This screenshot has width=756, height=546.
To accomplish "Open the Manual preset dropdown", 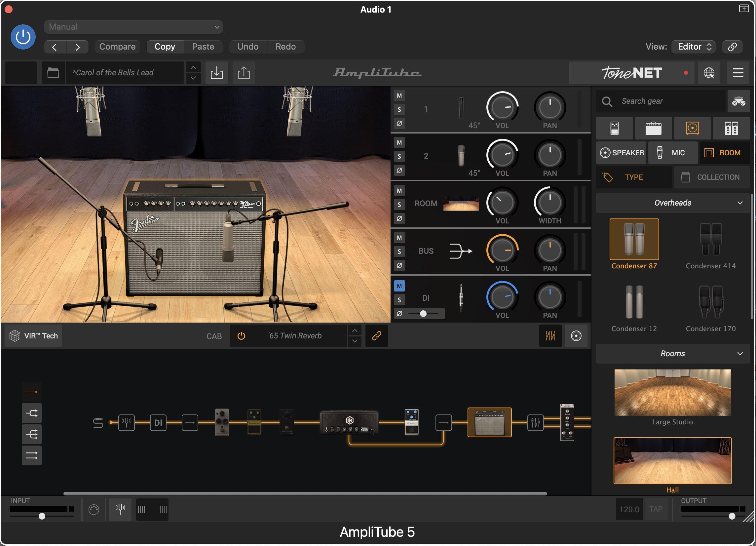I will (x=133, y=27).
